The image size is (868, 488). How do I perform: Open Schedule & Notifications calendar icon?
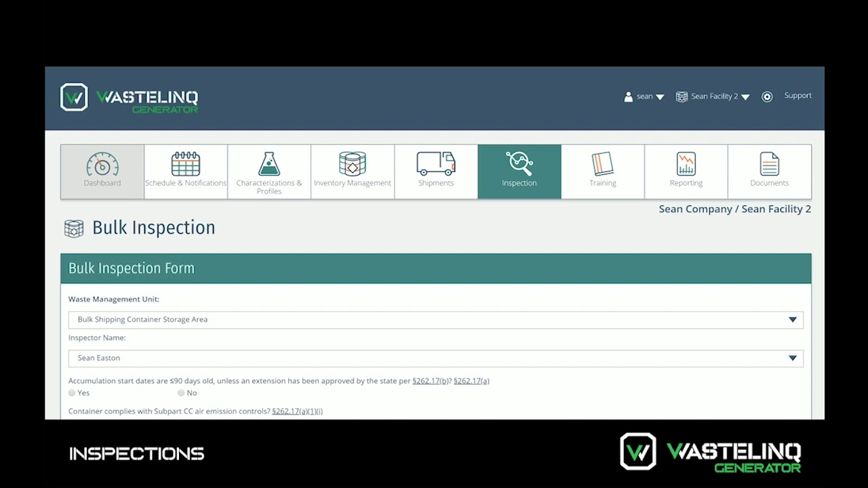pos(185,164)
